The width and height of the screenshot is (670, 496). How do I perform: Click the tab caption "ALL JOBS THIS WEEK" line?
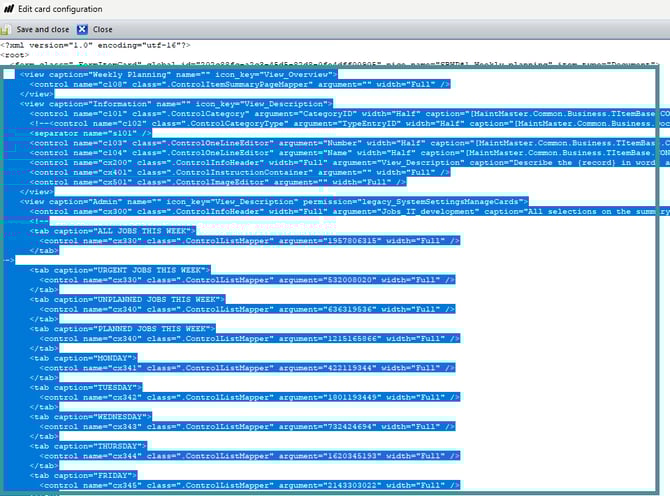click(x=112, y=231)
